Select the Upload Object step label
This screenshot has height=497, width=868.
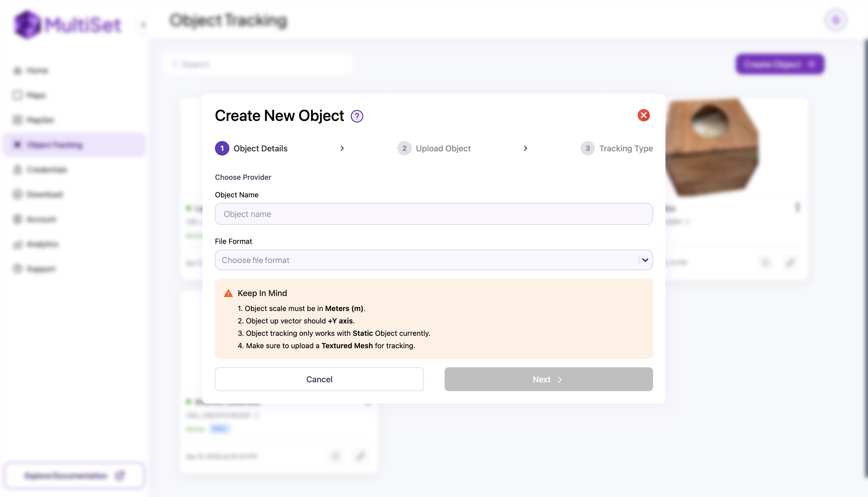click(443, 149)
